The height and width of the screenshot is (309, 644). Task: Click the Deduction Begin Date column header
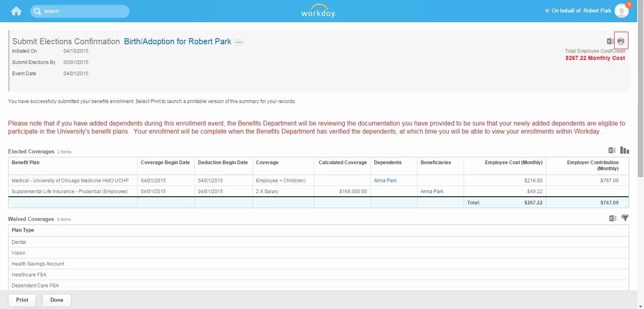pos(223,166)
